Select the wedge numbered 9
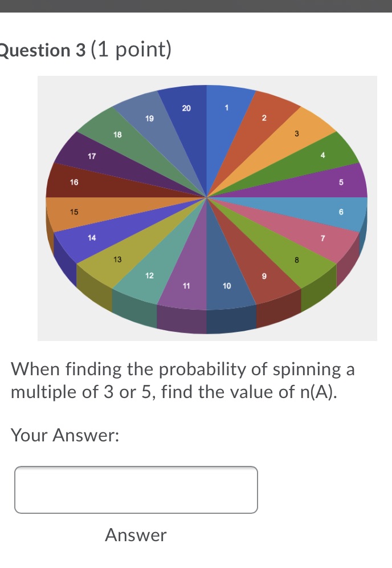 coord(264,276)
